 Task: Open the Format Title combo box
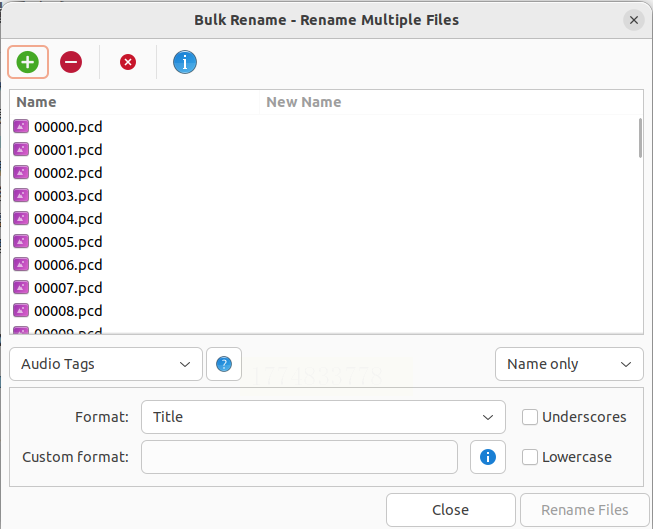click(323, 417)
